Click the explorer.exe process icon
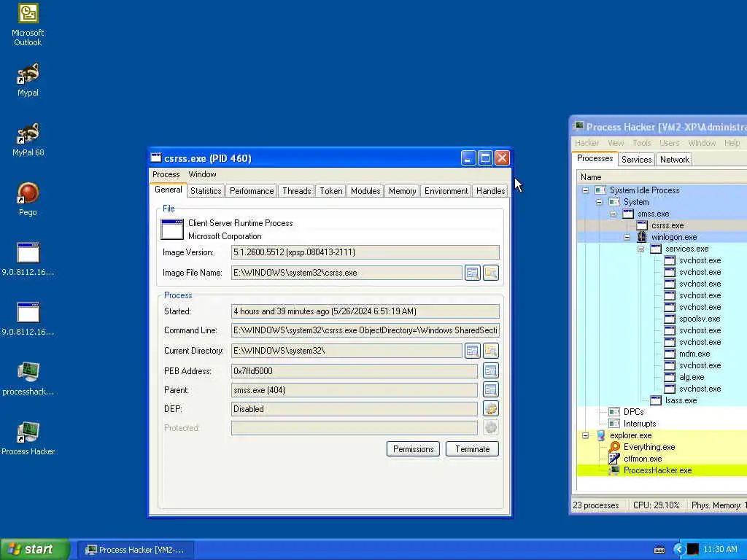747x560 pixels. 600,435
